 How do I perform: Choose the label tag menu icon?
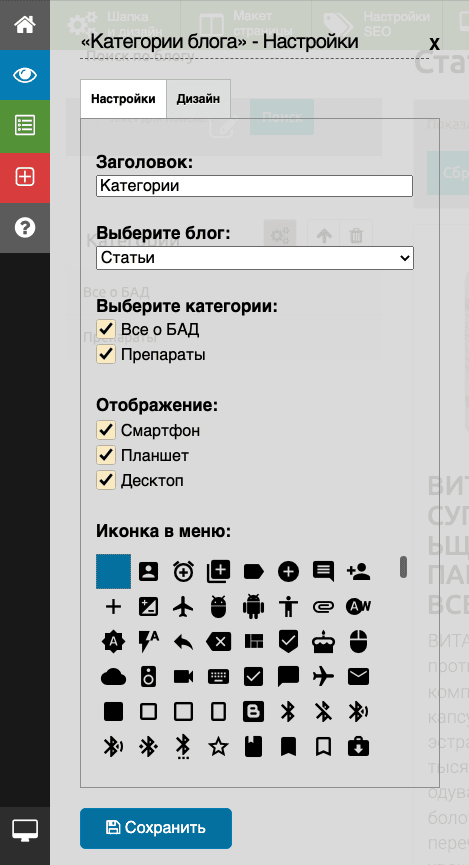tap(253, 572)
